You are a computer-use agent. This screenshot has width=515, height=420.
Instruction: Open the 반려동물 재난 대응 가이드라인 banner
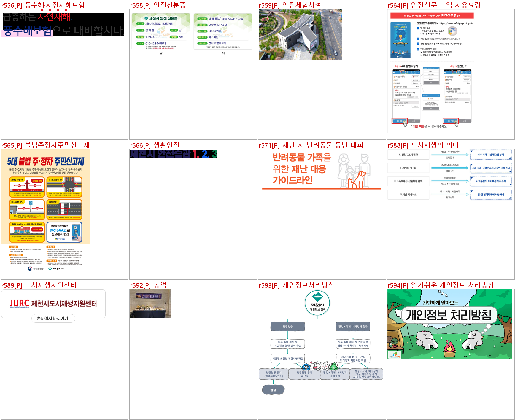[x=322, y=170]
